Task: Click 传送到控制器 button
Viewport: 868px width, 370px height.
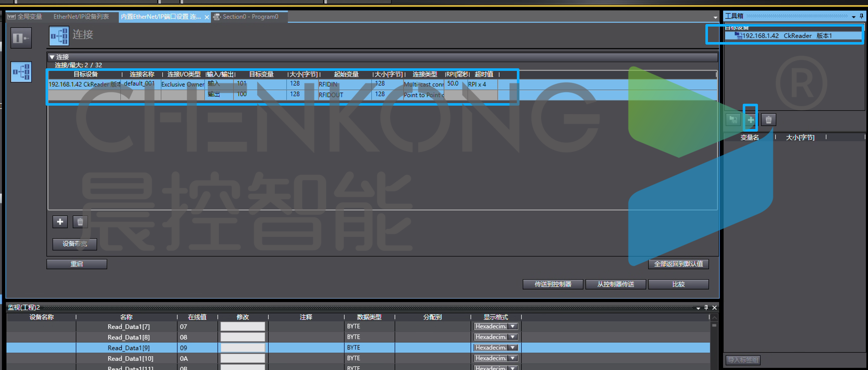Action: click(553, 284)
